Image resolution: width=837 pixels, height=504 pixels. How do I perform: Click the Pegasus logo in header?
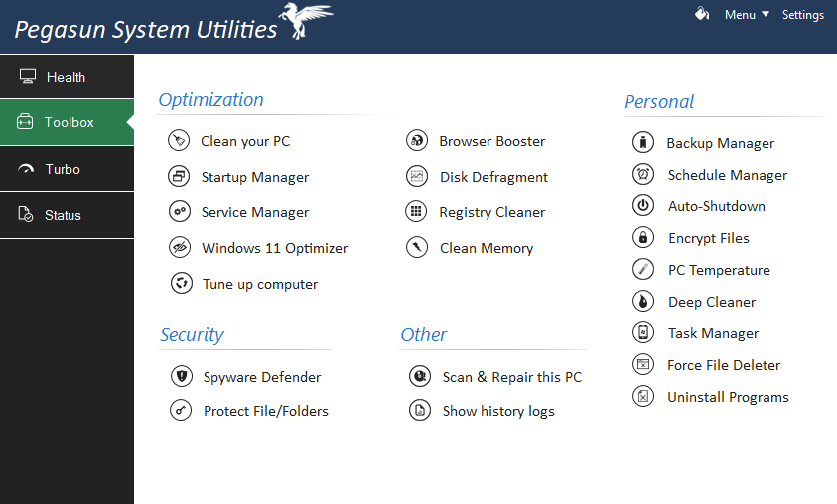(309, 23)
